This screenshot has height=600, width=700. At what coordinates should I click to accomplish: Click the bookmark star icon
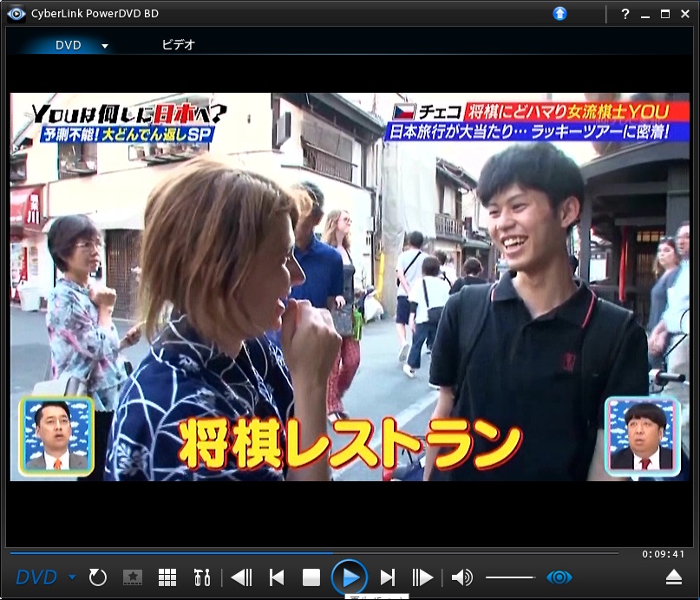[133, 577]
